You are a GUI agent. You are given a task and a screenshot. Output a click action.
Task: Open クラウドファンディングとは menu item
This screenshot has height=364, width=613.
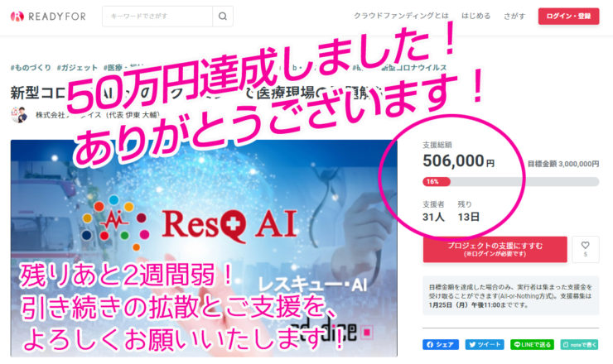401,16
